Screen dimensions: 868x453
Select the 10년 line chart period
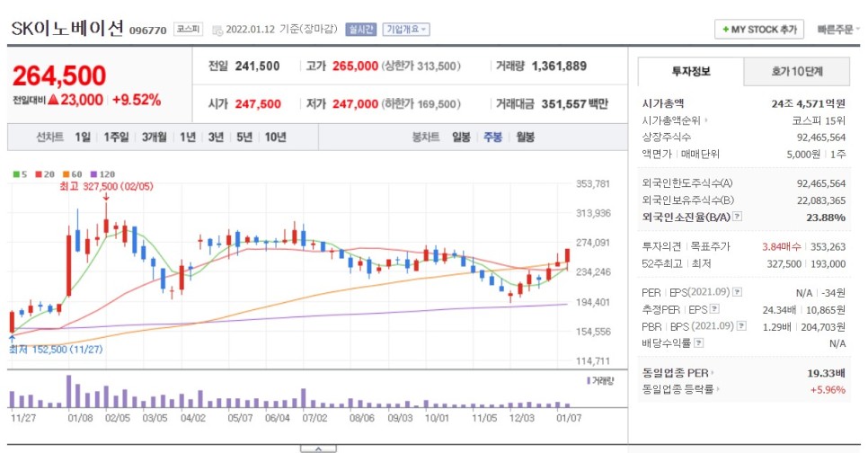(275, 137)
